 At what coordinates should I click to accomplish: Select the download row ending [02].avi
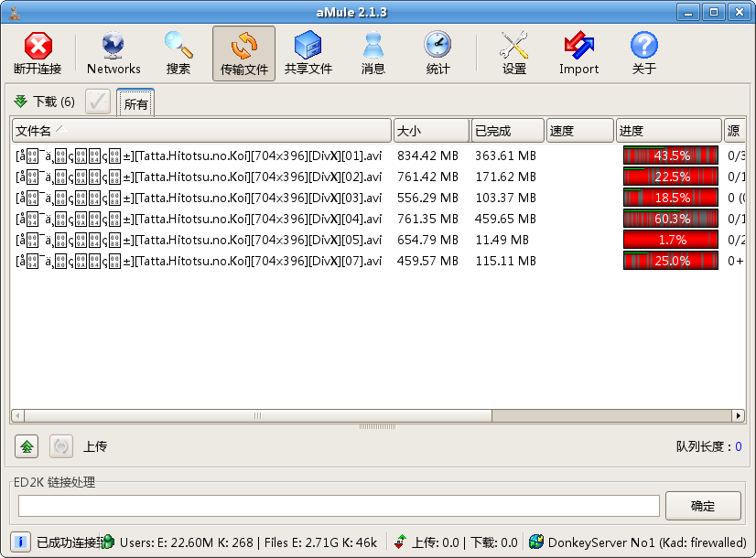[378, 177]
